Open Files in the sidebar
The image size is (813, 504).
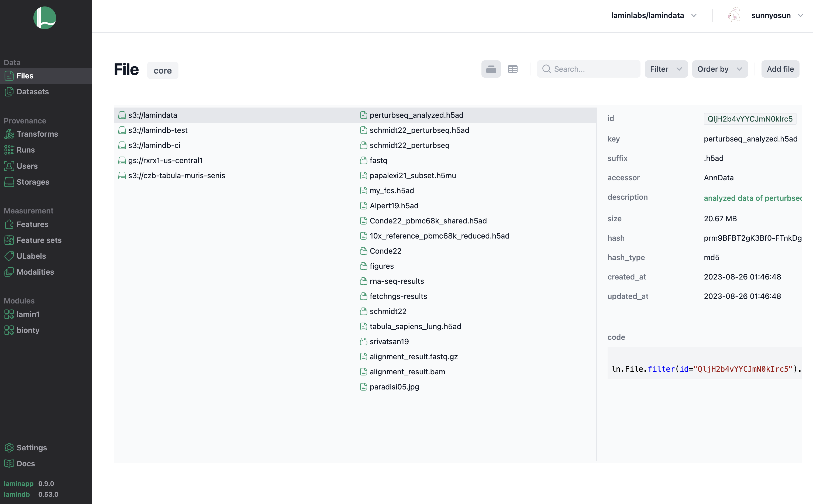pyautogui.click(x=46, y=76)
